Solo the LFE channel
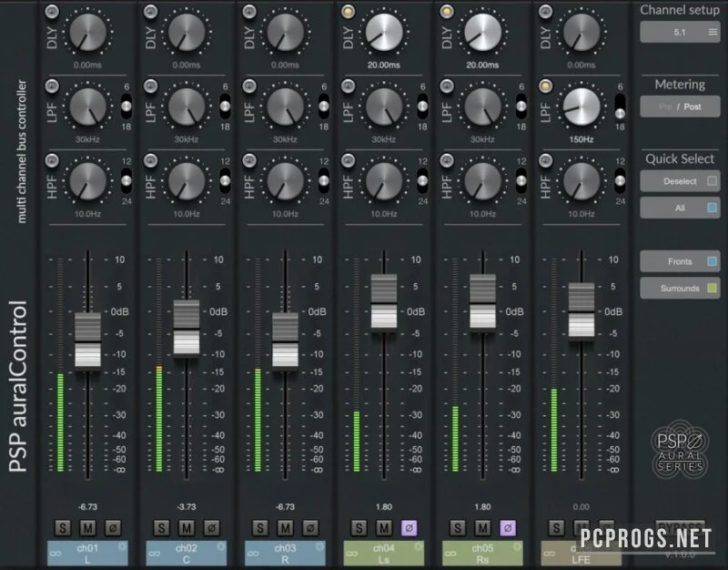The height and width of the screenshot is (570, 728). pos(556,528)
